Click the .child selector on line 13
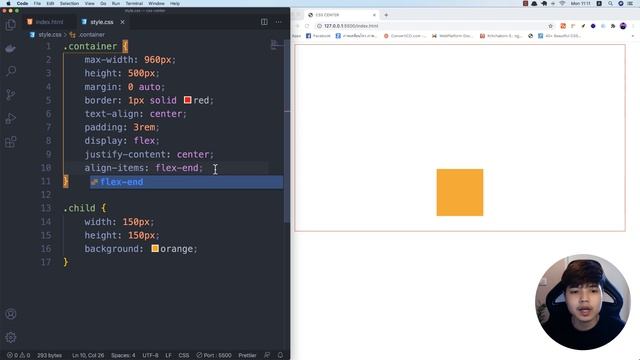This screenshot has height=360, width=640. coord(79,208)
